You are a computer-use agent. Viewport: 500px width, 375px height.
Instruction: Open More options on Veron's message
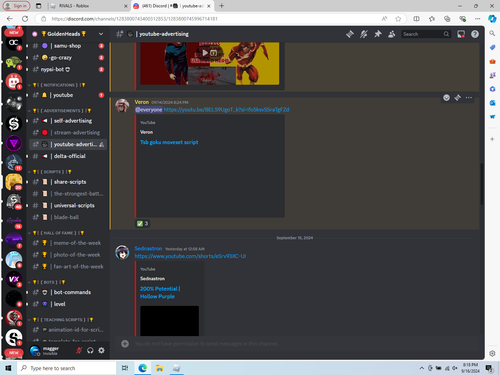(x=469, y=98)
